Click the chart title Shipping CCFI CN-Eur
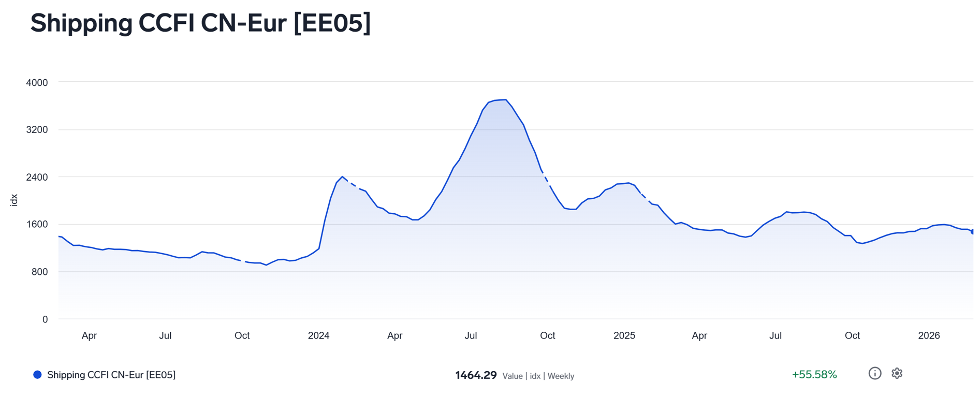 tap(200, 23)
